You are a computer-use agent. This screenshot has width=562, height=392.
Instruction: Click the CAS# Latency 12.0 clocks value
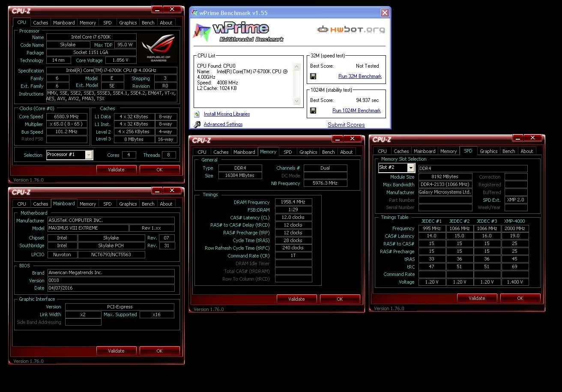(x=293, y=218)
